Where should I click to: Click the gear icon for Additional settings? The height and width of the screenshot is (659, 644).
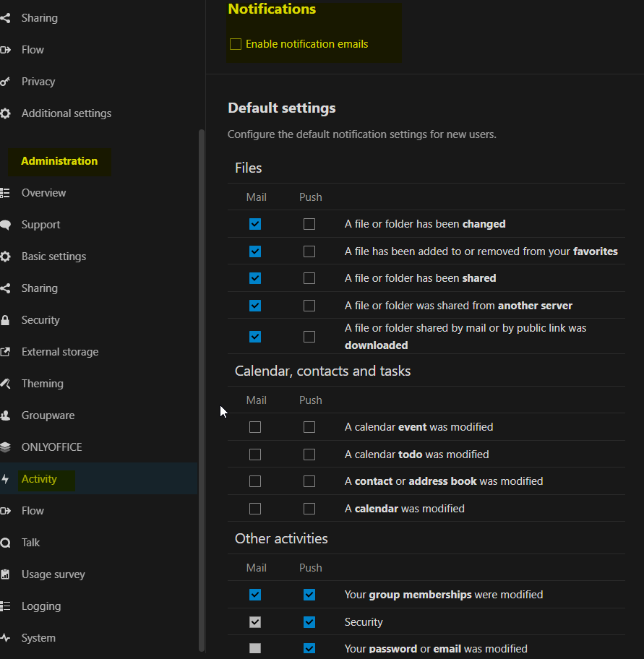pyautogui.click(x=5, y=113)
